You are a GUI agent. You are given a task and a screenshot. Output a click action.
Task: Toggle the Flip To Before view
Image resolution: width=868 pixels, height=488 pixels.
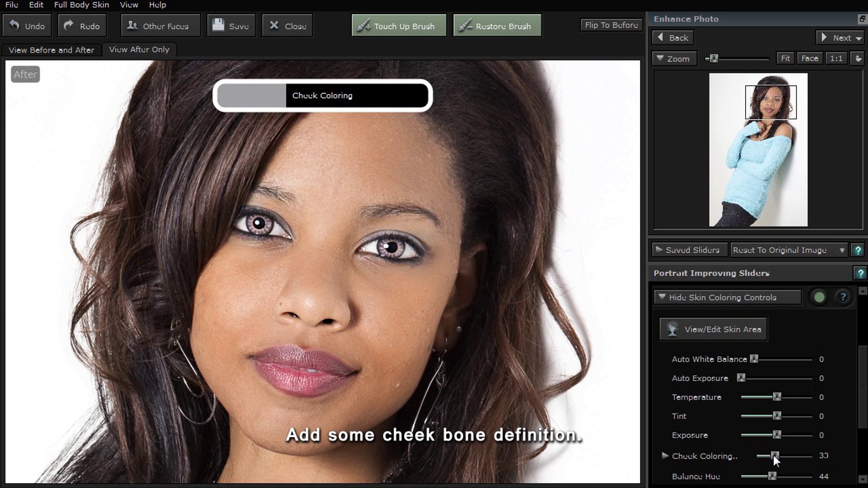(x=611, y=25)
